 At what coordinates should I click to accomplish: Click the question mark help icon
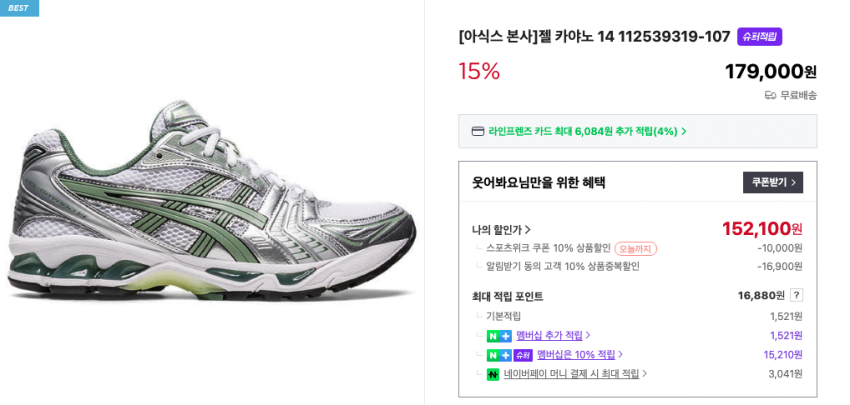pos(796,295)
